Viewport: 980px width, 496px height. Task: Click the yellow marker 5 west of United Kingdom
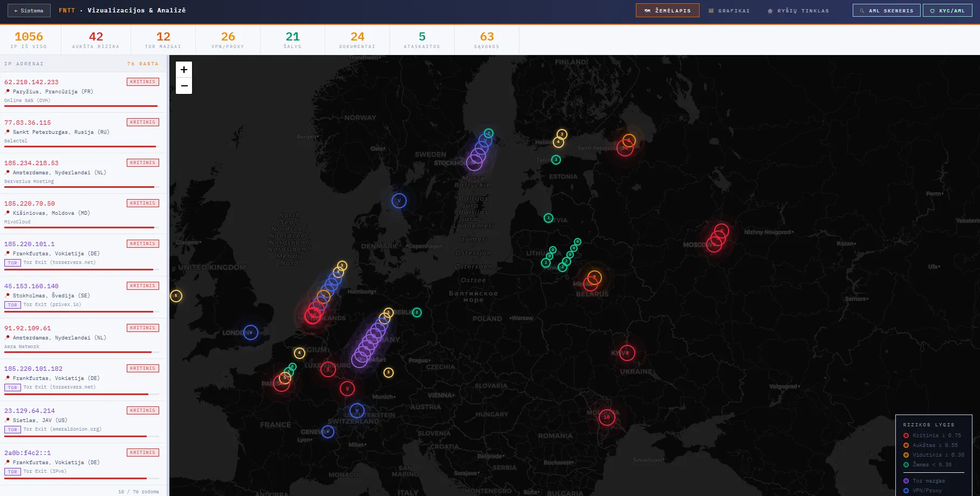point(176,296)
